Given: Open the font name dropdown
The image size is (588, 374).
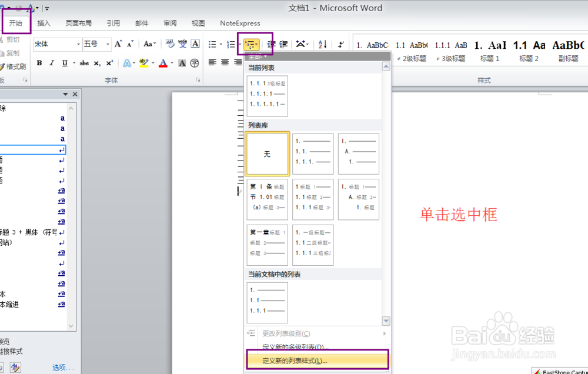Looking at the screenshot, I should tap(79, 44).
